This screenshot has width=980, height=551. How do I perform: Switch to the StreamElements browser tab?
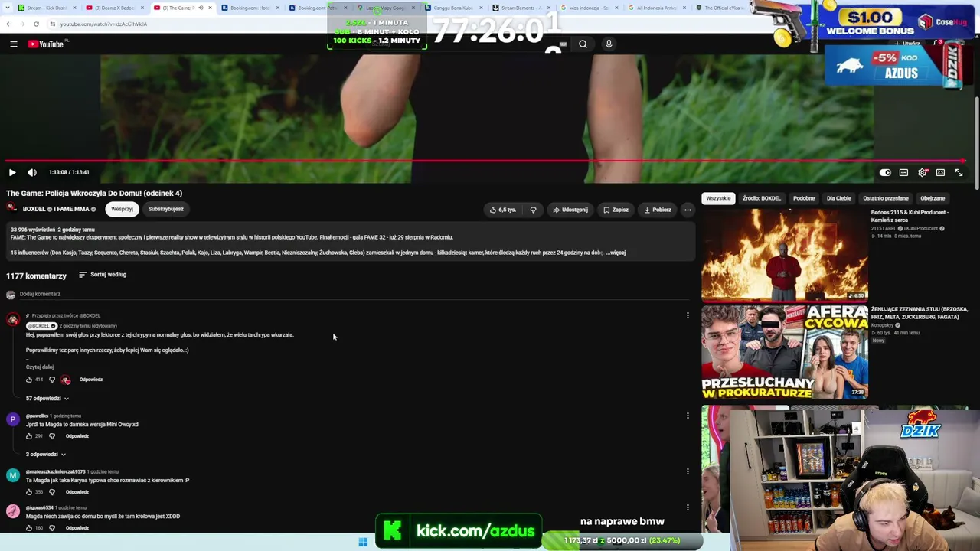click(x=521, y=8)
